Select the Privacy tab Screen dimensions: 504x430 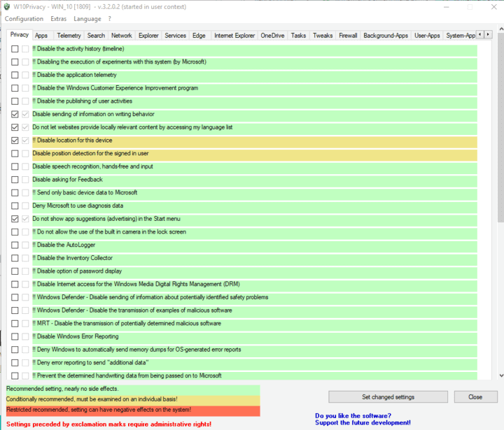click(x=20, y=35)
